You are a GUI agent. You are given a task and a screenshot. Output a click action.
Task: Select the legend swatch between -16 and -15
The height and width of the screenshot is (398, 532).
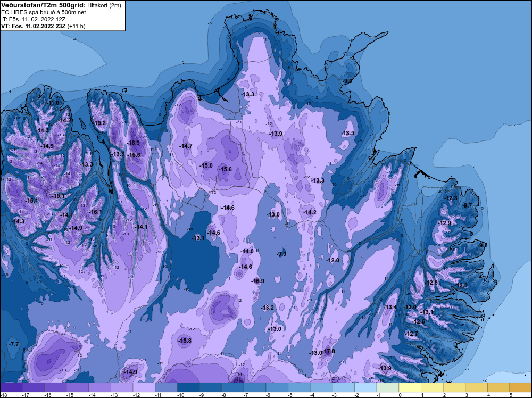pyautogui.click(x=55, y=387)
